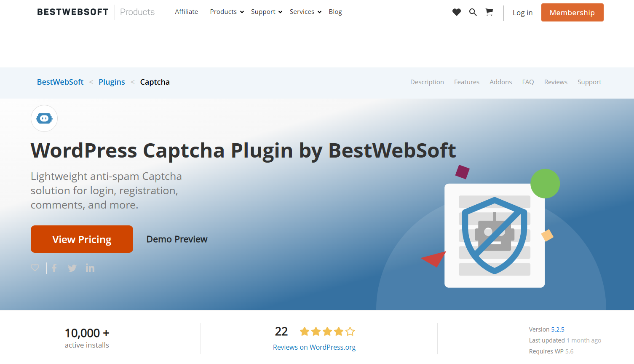Open the Blog menu item
This screenshot has height=364, width=634.
point(335,12)
